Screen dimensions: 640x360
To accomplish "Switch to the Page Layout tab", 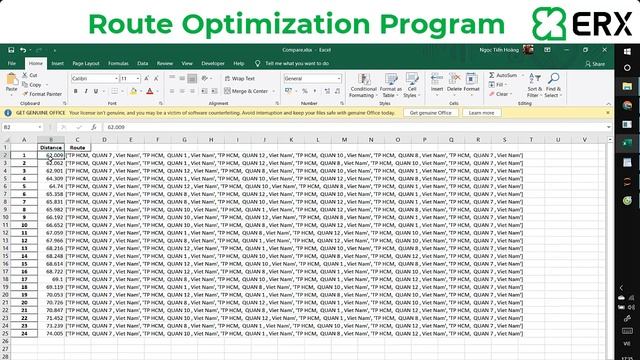I will [x=86, y=63].
